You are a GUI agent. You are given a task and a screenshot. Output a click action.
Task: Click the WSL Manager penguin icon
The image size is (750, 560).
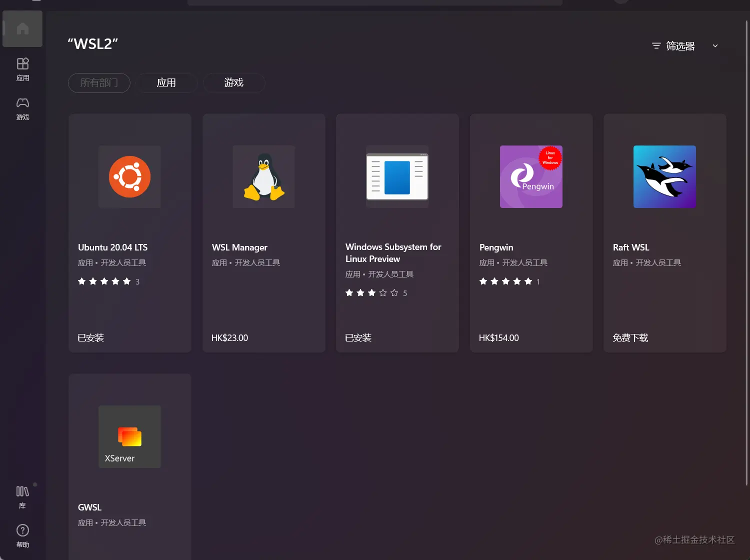(x=264, y=177)
